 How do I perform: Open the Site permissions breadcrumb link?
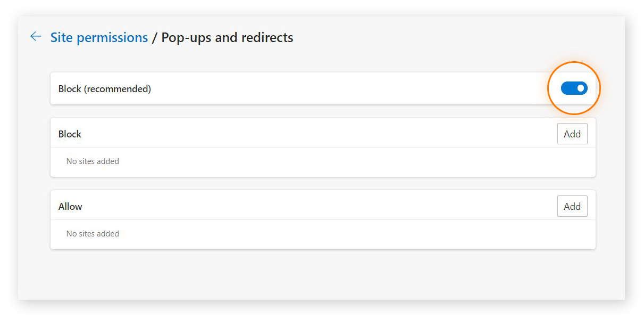tap(99, 37)
